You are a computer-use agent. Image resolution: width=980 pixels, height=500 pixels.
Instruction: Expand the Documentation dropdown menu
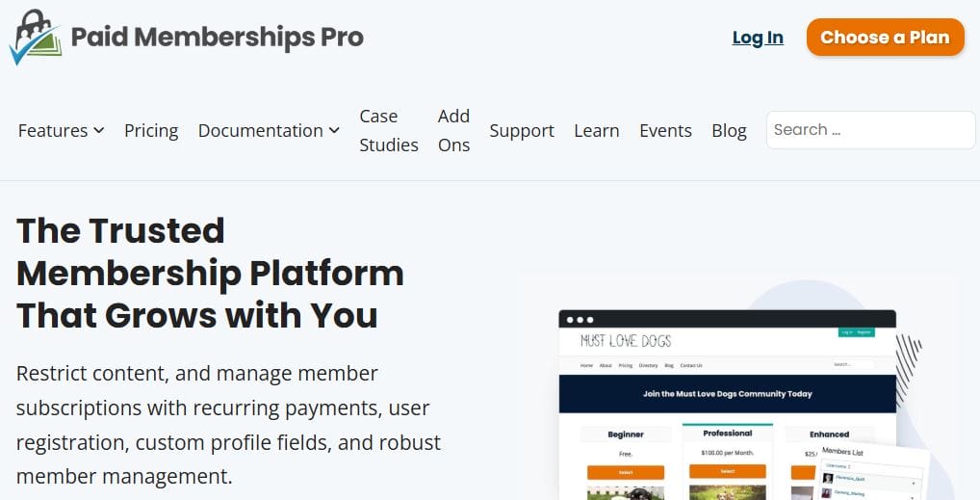[x=269, y=130]
